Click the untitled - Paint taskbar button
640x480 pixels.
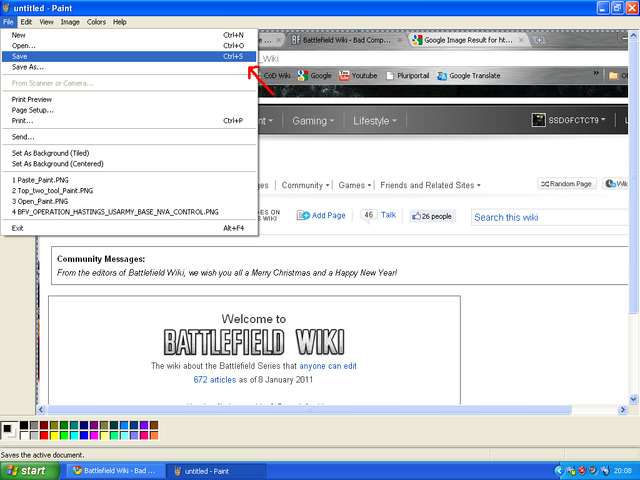pos(216,471)
